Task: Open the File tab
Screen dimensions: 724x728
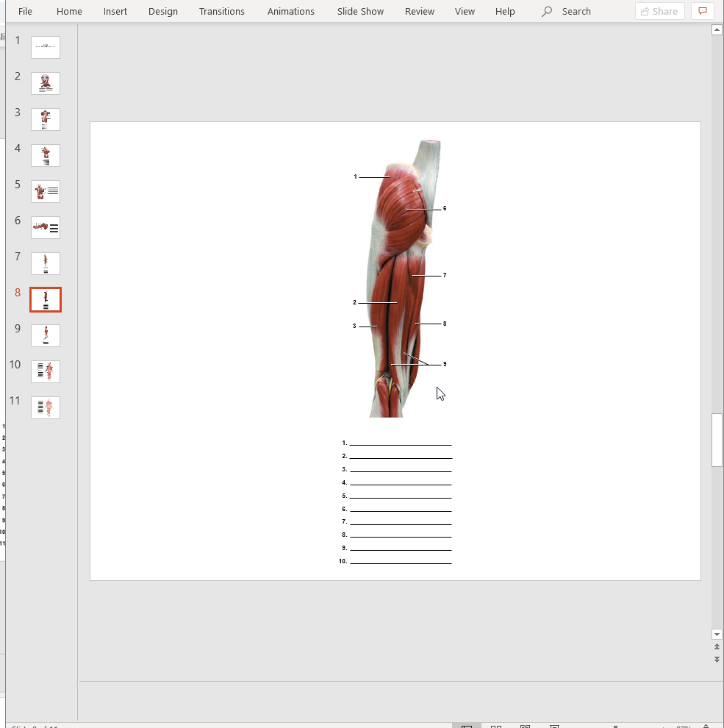Action: [25, 11]
